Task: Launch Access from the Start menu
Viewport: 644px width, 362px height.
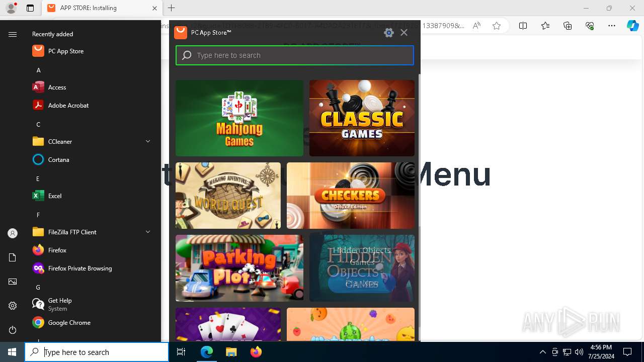Action: pos(93,87)
